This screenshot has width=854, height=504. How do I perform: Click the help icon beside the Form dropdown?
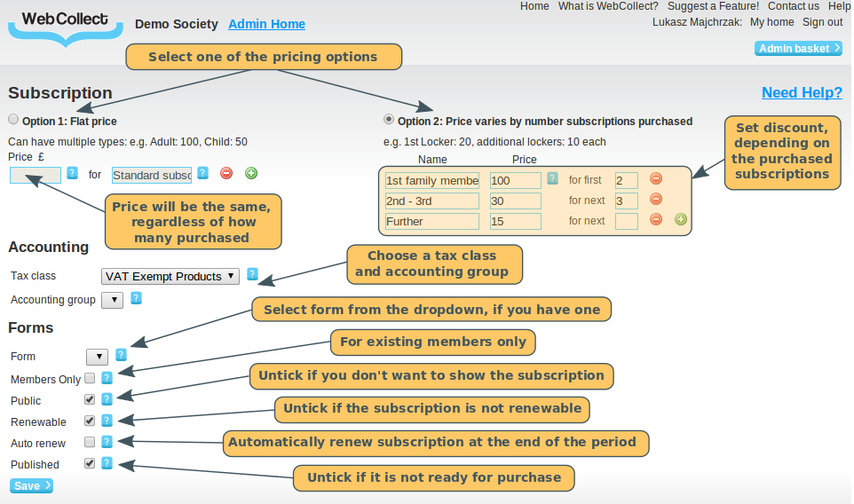(x=121, y=355)
